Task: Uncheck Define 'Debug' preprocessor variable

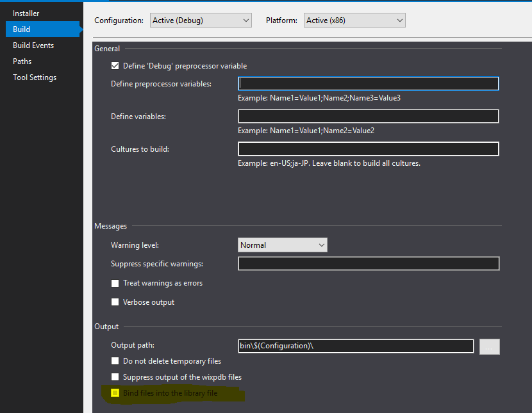Action: point(115,65)
